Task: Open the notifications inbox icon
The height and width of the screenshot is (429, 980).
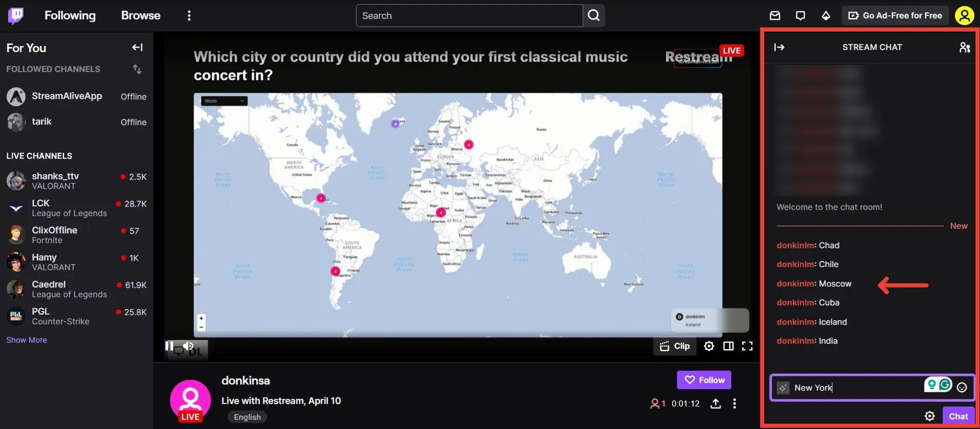Action: pyautogui.click(x=775, y=16)
